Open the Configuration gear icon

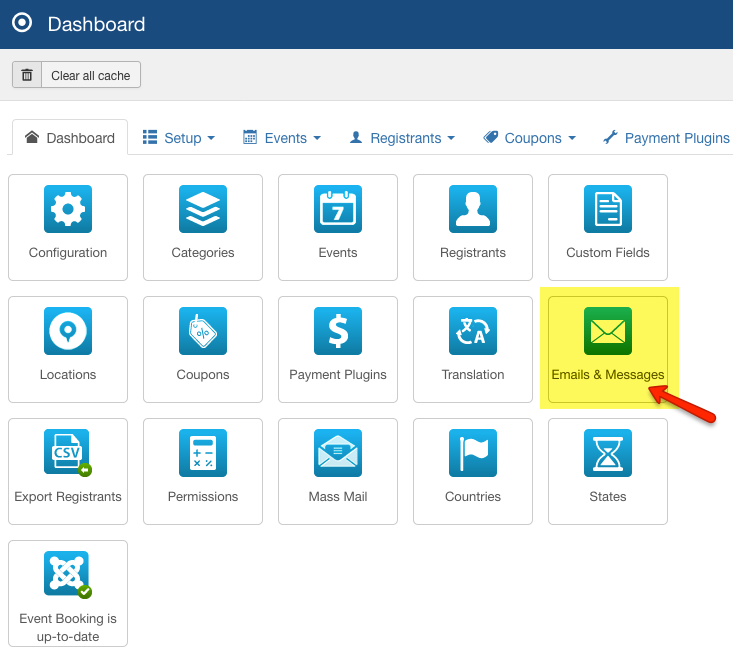[x=68, y=209]
